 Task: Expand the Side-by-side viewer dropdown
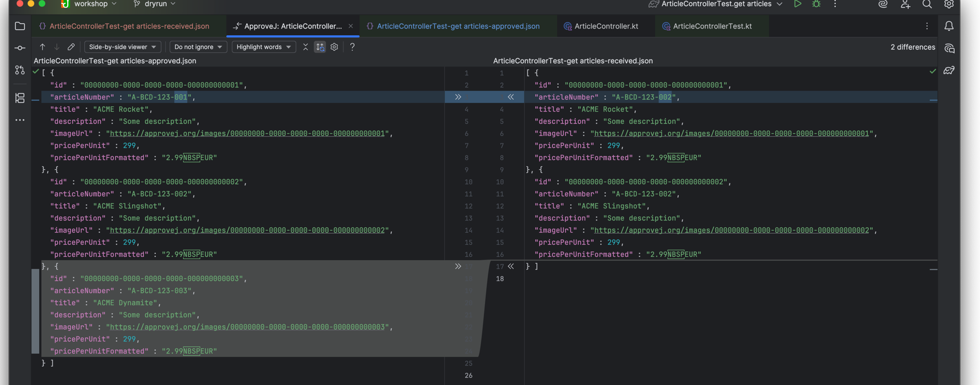[x=122, y=47]
